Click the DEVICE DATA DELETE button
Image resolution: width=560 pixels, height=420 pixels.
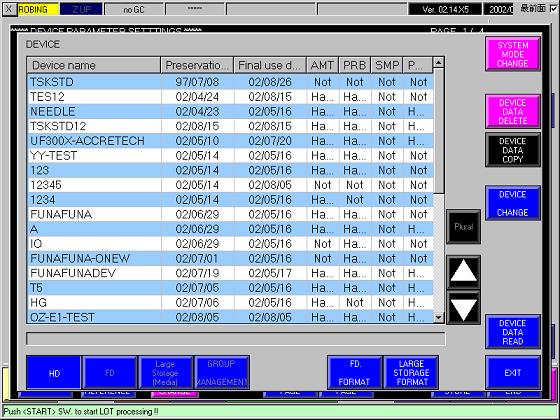[512, 111]
